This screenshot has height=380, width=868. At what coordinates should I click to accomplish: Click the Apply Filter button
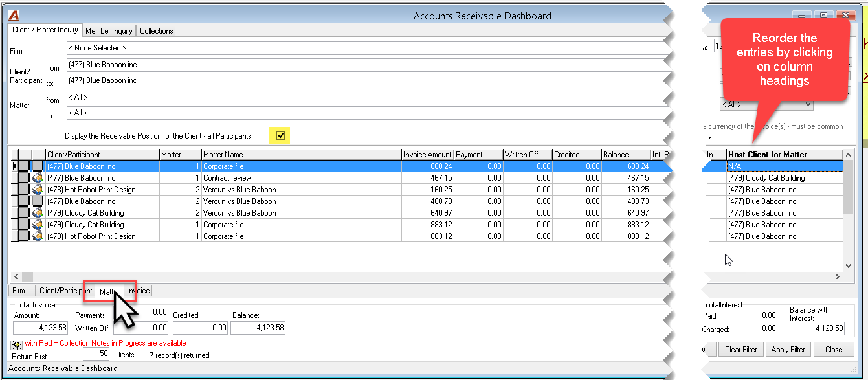coord(788,350)
